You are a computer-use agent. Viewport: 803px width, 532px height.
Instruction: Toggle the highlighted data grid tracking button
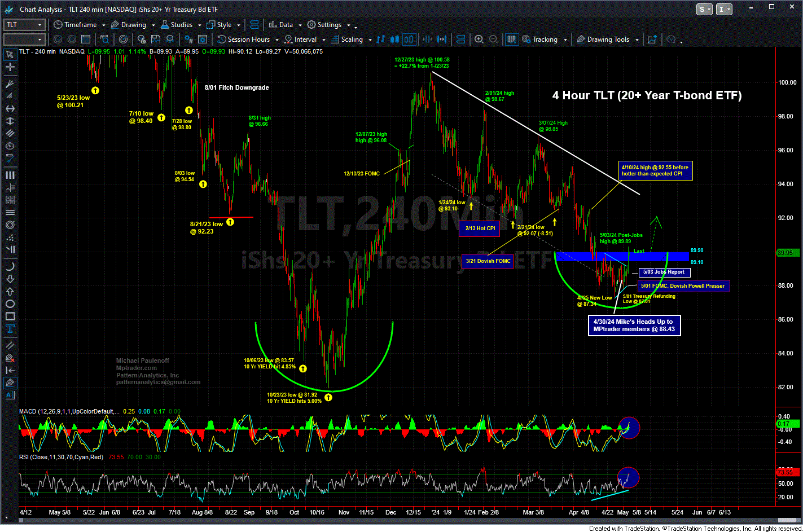tap(511, 39)
